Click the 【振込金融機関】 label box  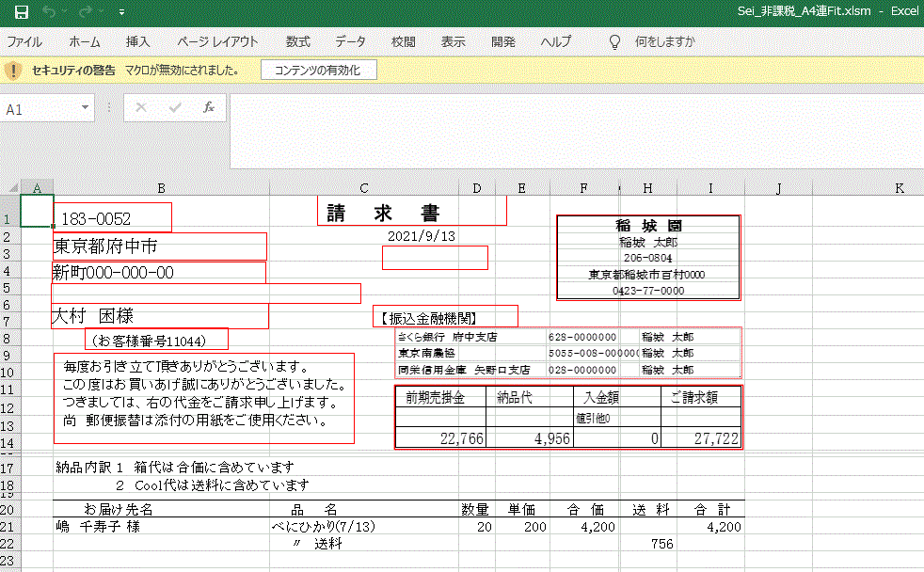[x=445, y=317]
